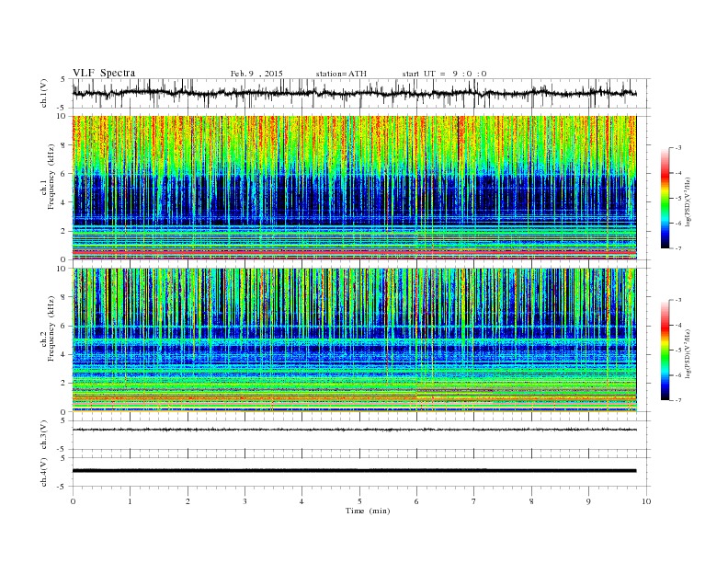The image size is (728, 563).
Task: Click the x-axis tick label "7"
Action: [x=474, y=501]
